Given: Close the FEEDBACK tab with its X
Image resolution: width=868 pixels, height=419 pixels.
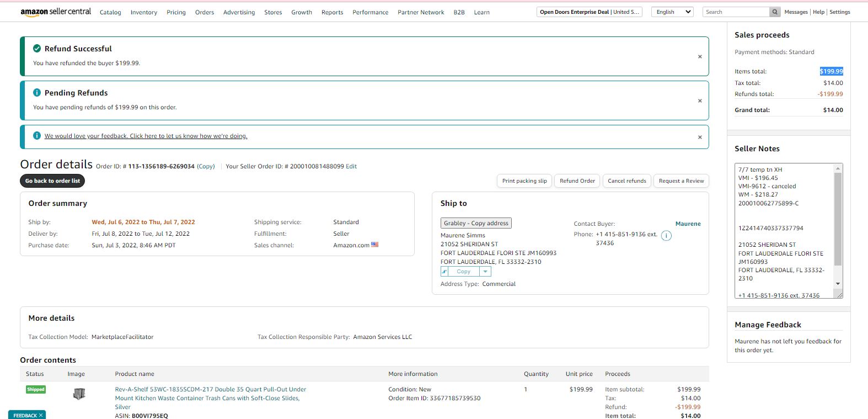Looking at the screenshot, I should tap(41, 415).
